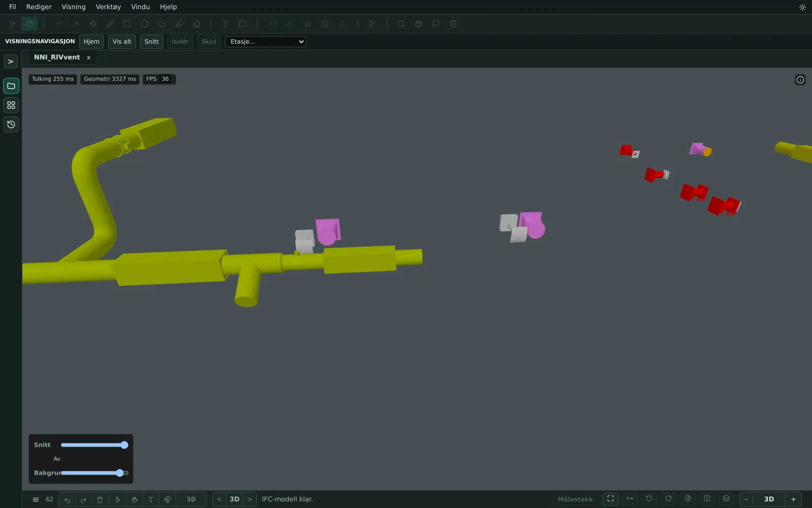Open the 3D cube tool
Image resolution: width=812 pixels, height=508 pixels.
[x=419, y=24]
